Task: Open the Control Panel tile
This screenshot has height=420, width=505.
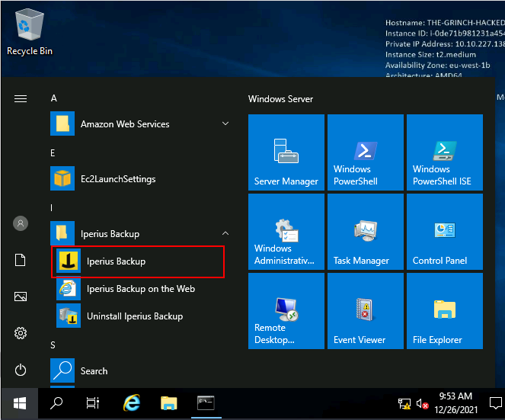Action: tap(445, 232)
